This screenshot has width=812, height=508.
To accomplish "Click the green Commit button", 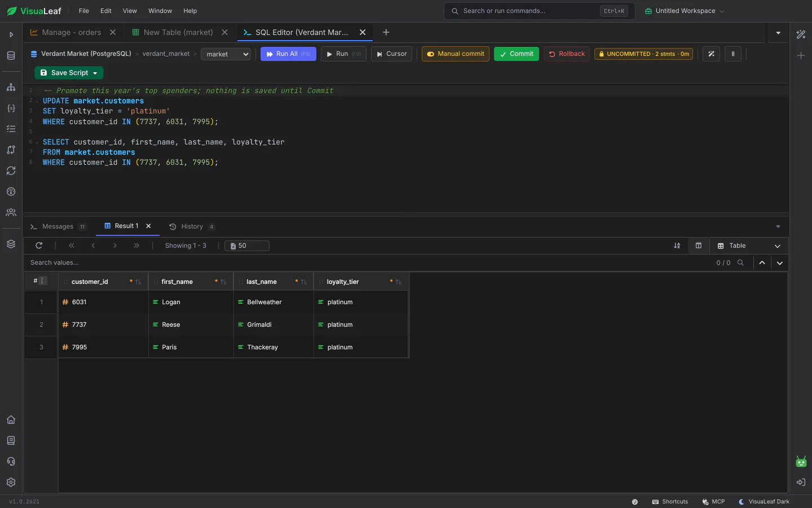I will click(x=517, y=54).
